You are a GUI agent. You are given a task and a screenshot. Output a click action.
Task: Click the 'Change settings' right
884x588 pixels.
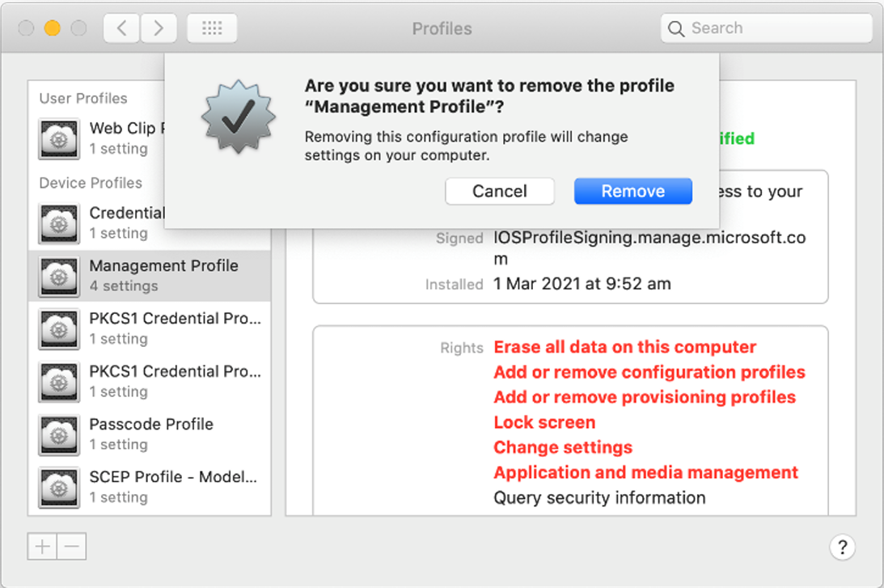(563, 447)
